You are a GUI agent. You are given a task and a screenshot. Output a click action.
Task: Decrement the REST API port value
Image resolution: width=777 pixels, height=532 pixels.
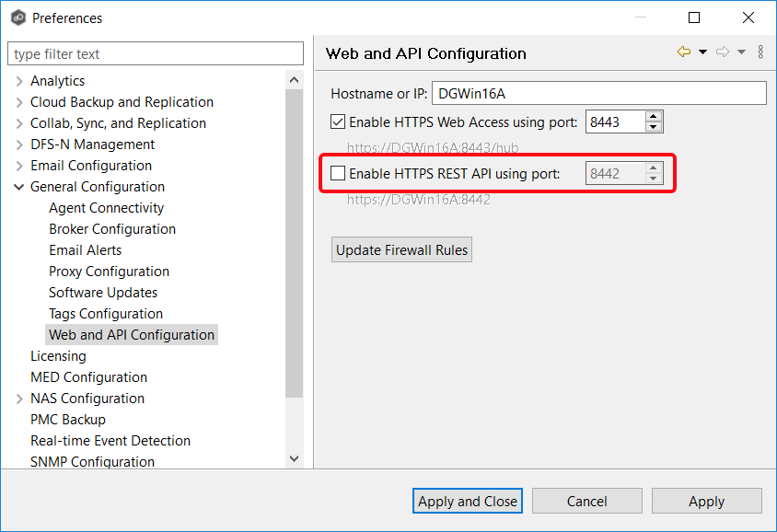coord(653,177)
